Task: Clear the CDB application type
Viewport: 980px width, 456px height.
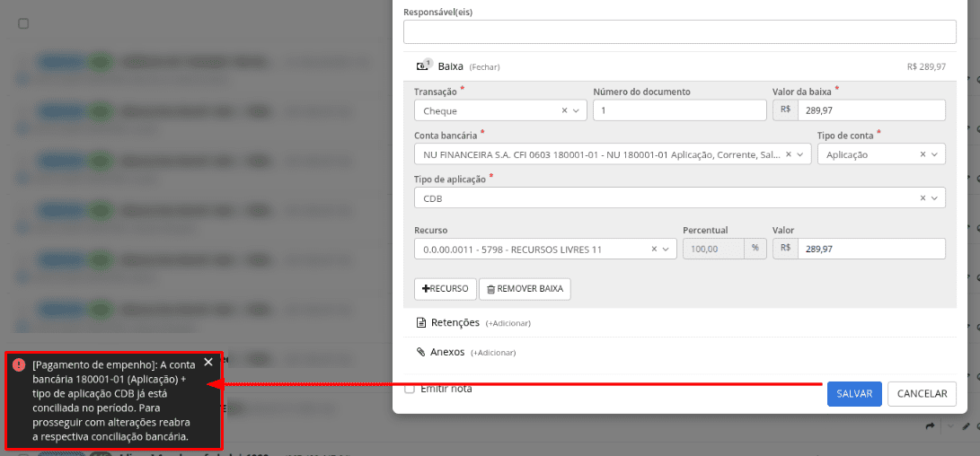Action: [923, 198]
